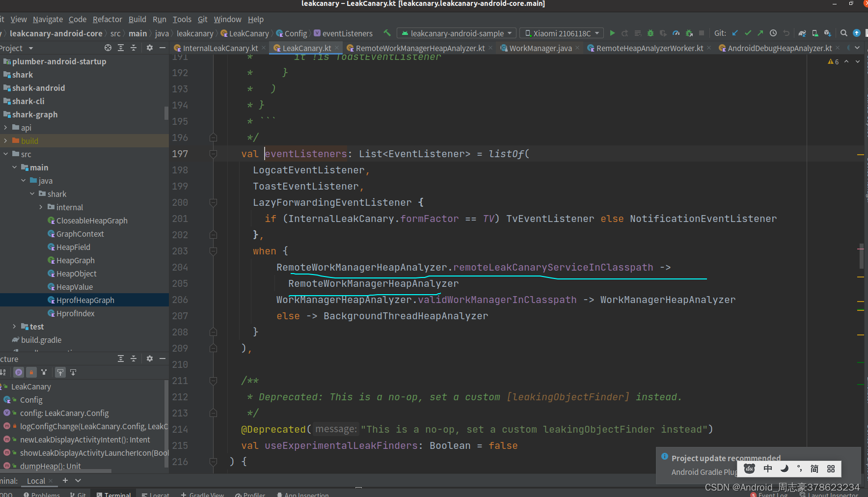Click the editor vertical scrollbar thumb
Image resolution: width=868 pixels, height=497 pixels.
coord(861,255)
